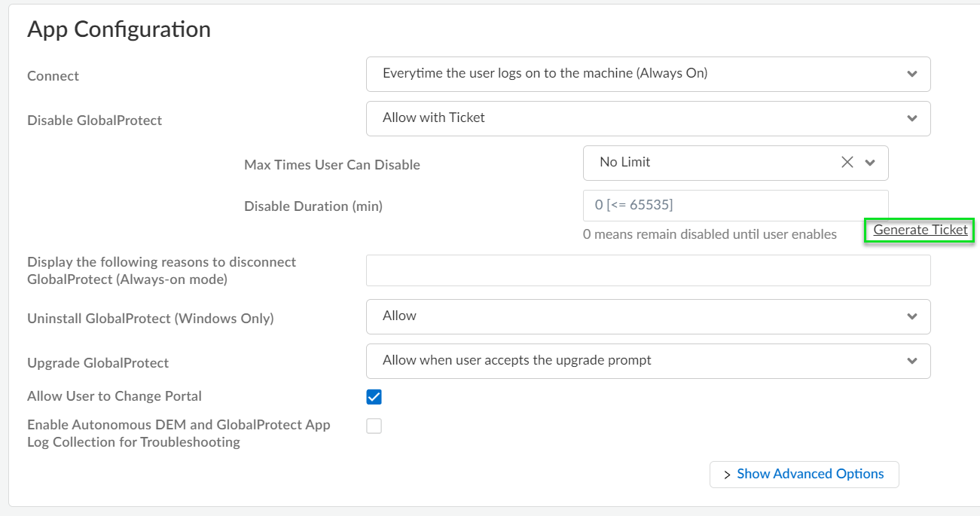Click chevron arrow on Connect dropdown
The height and width of the screenshot is (516, 980).
(912, 75)
